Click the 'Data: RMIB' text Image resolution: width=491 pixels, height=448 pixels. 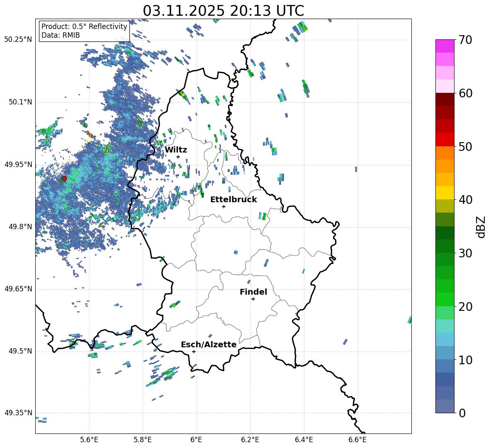[61, 35]
